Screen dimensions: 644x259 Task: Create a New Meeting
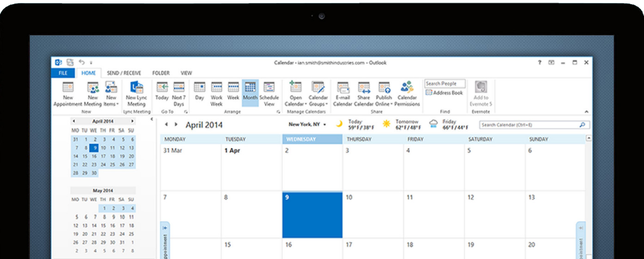(93, 94)
